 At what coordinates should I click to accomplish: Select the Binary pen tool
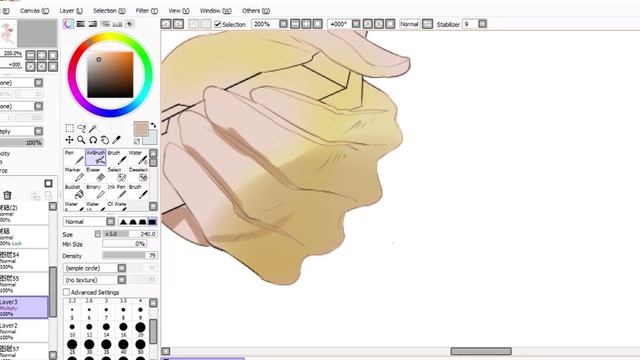[x=96, y=191]
